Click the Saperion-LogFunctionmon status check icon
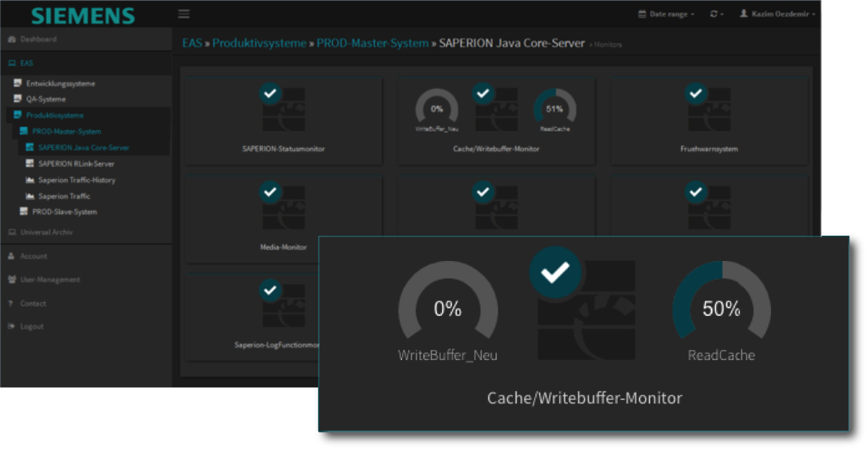Viewport: 868px width, 449px height. coord(270,290)
